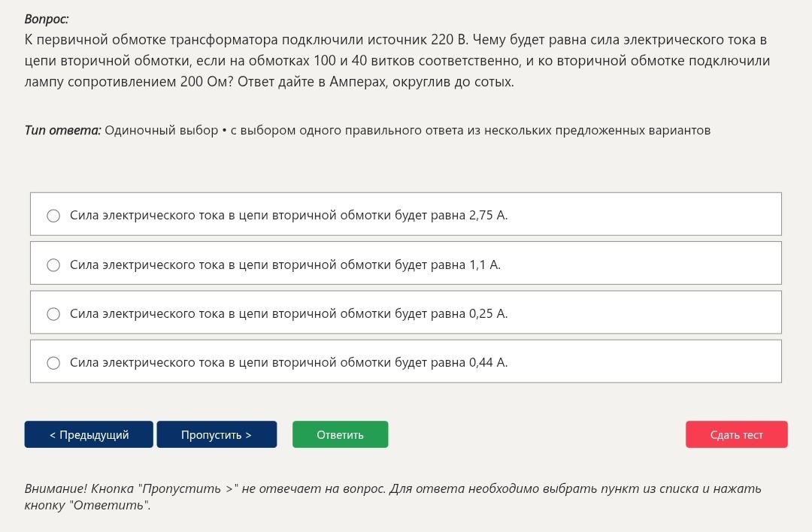Select the radio button for answer 1,1 А
The height and width of the screenshot is (532, 812).
pyautogui.click(x=53, y=265)
